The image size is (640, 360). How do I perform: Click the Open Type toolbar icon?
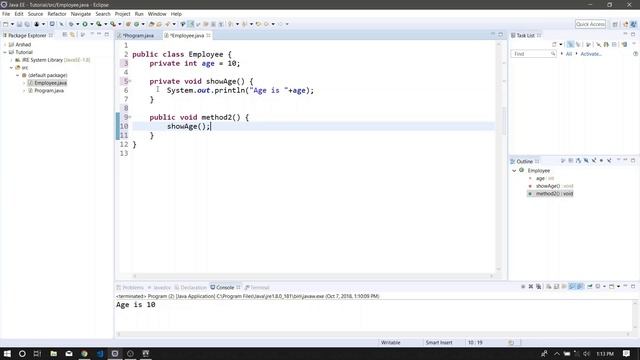click(x=151, y=24)
